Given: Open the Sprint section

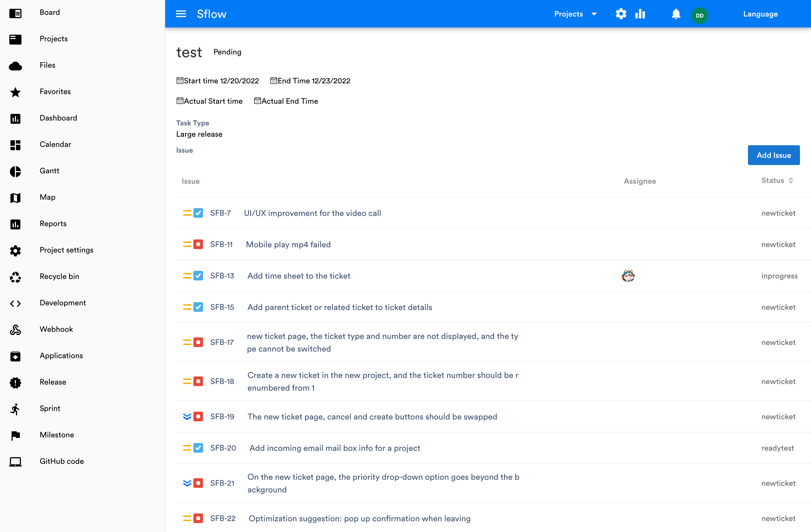Looking at the screenshot, I should coord(50,408).
